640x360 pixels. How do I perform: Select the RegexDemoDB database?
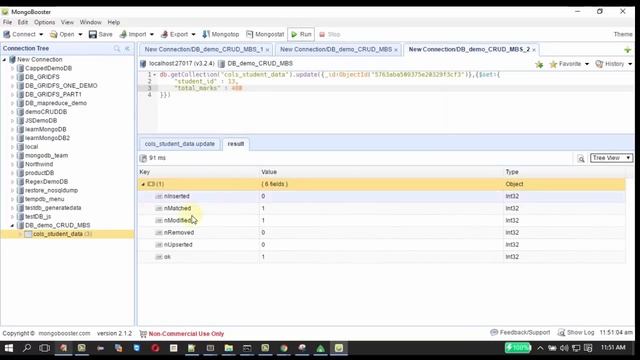(x=46, y=182)
